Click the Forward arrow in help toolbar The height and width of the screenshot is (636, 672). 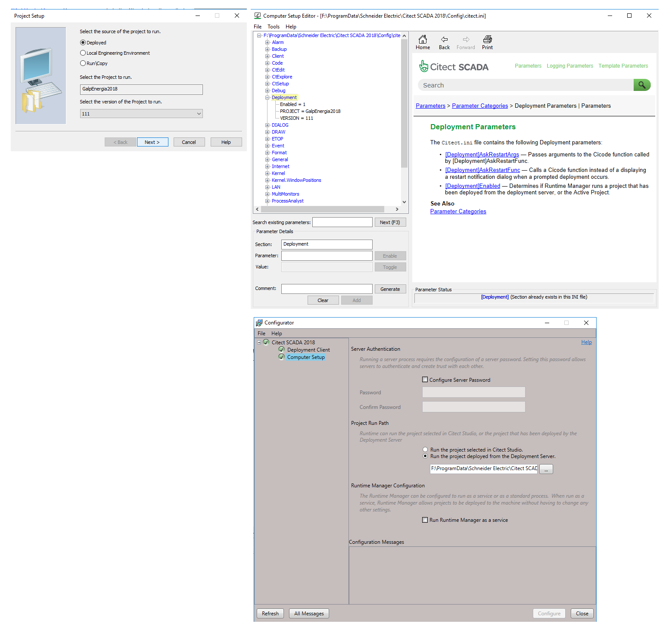[x=466, y=39]
